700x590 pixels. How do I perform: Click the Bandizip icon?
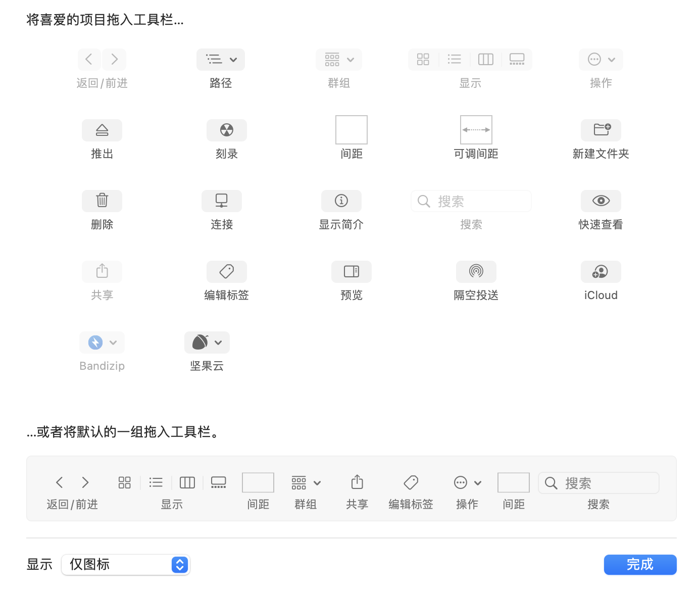tap(95, 342)
